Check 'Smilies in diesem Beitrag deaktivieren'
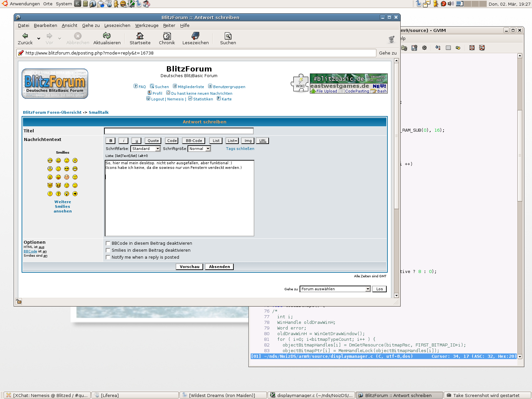Image resolution: width=532 pixels, height=399 pixels. 108,250
